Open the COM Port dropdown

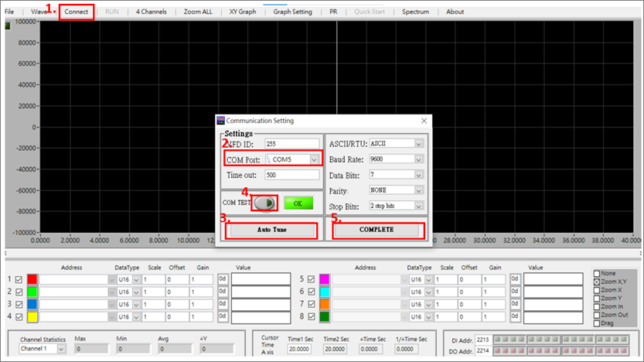point(314,159)
